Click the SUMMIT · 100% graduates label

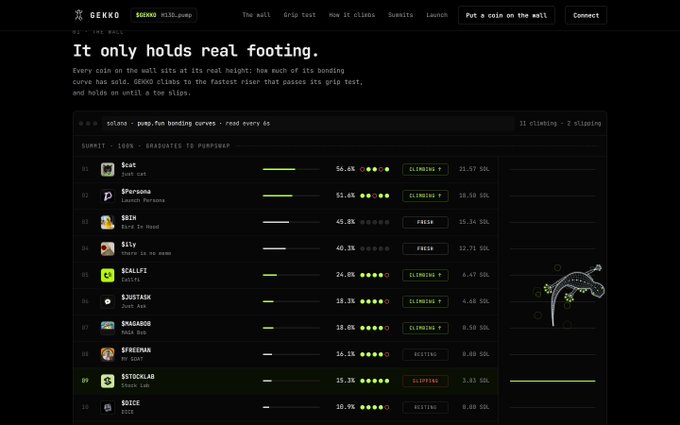click(156, 146)
